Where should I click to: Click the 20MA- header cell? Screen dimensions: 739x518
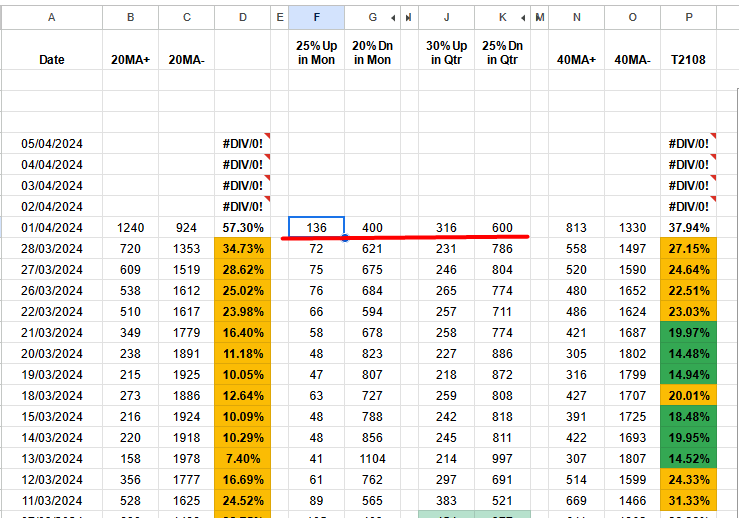coord(187,50)
